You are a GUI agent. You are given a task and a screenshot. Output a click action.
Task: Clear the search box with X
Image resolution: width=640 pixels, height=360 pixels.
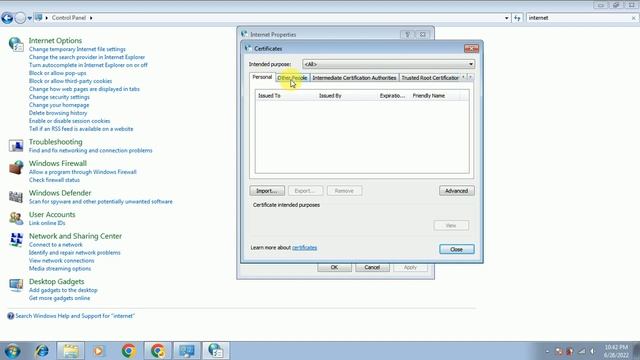[633, 18]
